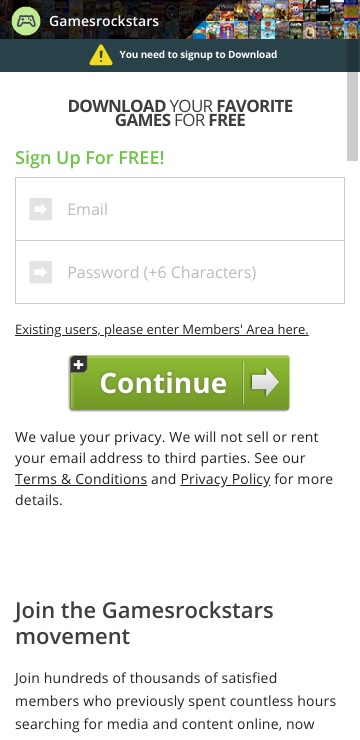Click the arrow icon beside Email
This screenshot has width=360, height=740.
[41, 209]
